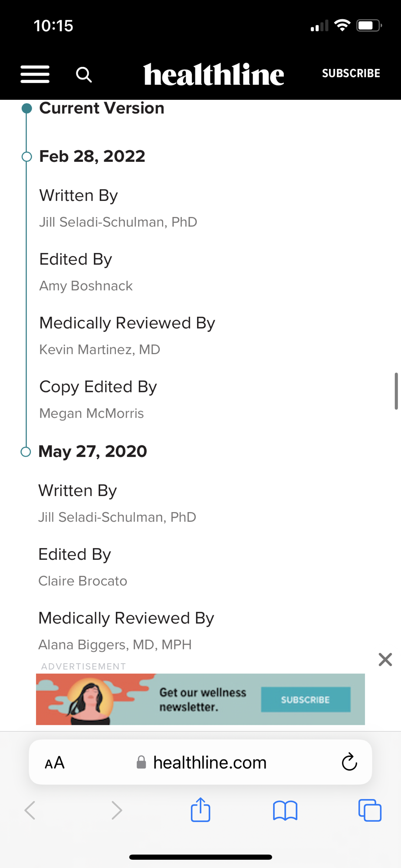Tap the search magnifier icon
The image size is (401, 868).
84,75
